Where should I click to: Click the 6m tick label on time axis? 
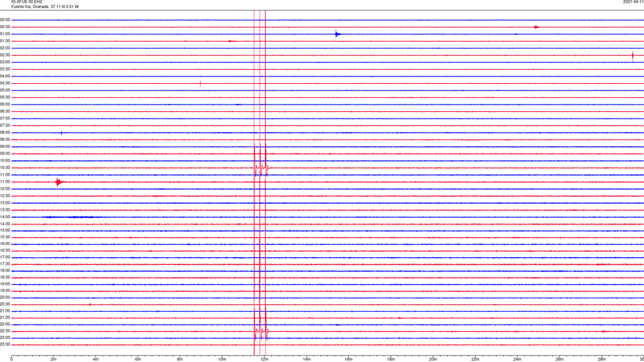pos(138,359)
